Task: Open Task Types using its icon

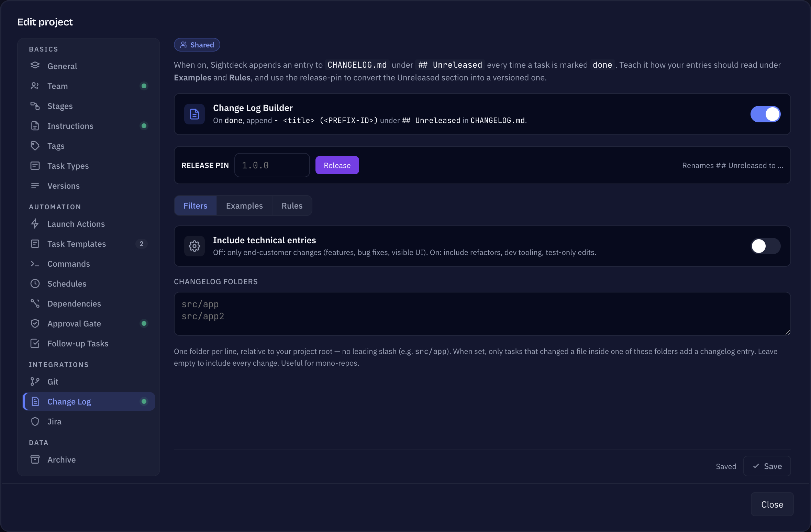Action: tap(35, 166)
